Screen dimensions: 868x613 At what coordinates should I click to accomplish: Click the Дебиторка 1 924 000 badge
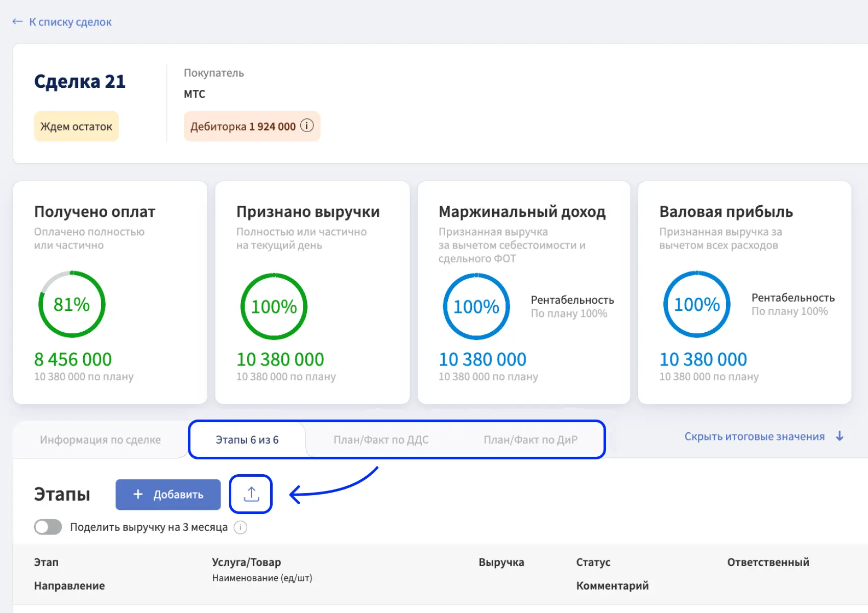(252, 126)
